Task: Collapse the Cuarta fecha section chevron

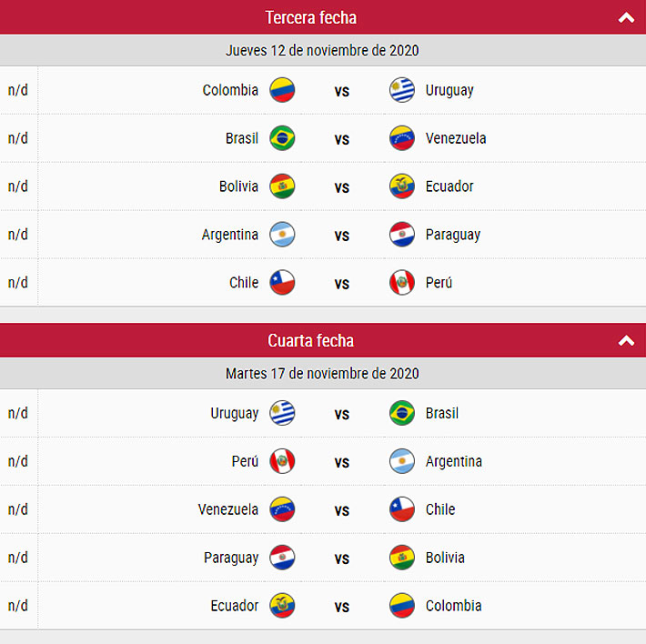Action: click(x=626, y=340)
